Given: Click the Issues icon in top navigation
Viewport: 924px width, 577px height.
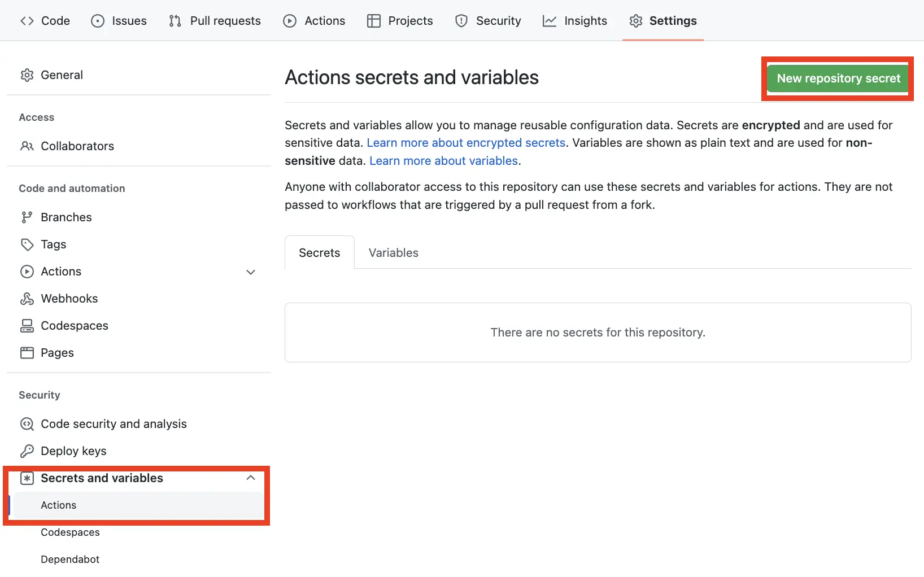Looking at the screenshot, I should tap(97, 20).
